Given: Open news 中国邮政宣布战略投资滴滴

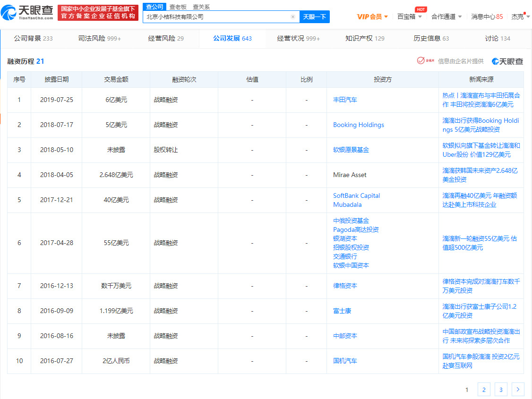Looking at the screenshot, I should coord(481,336).
